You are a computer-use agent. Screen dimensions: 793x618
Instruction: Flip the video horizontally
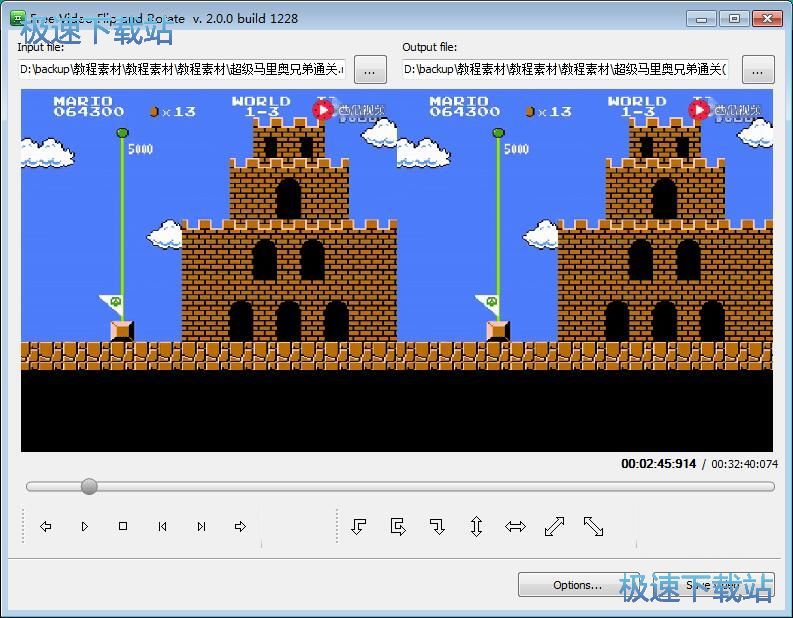(515, 526)
